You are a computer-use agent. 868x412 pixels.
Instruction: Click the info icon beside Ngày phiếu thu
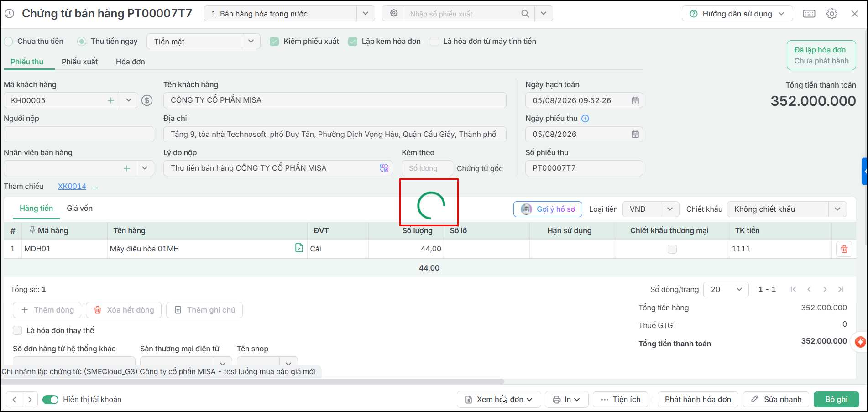(x=585, y=119)
